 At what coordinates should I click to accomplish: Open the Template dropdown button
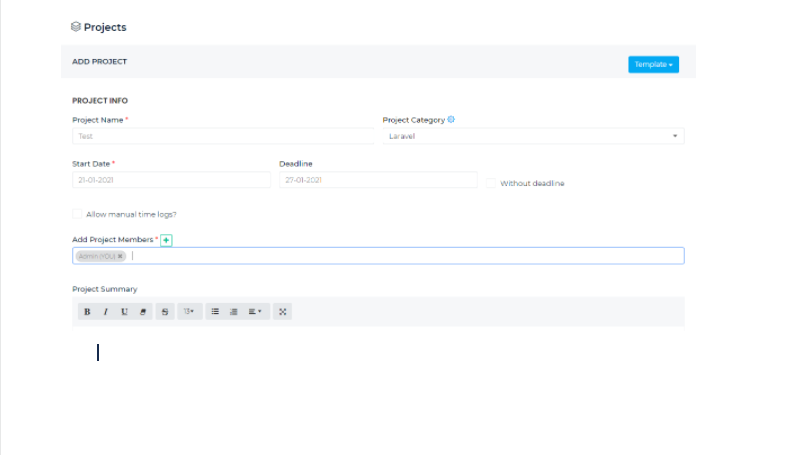pos(653,64)
